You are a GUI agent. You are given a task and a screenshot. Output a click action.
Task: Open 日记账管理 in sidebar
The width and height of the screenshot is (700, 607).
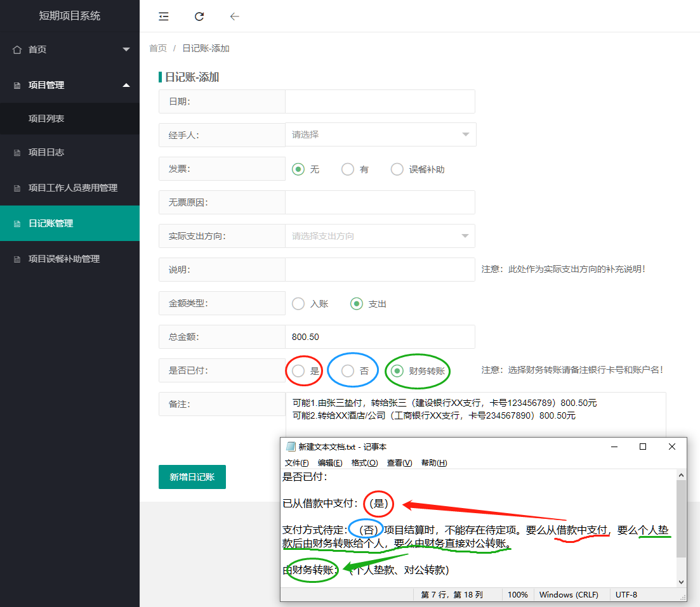[x=70, y=223]
